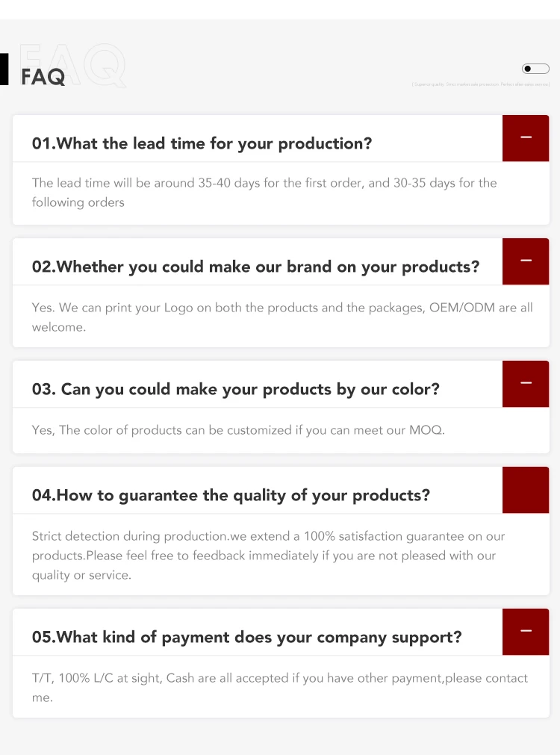
Task: Click the tiny gray tagline under the toggle
Action: click(x=481, y=84)
